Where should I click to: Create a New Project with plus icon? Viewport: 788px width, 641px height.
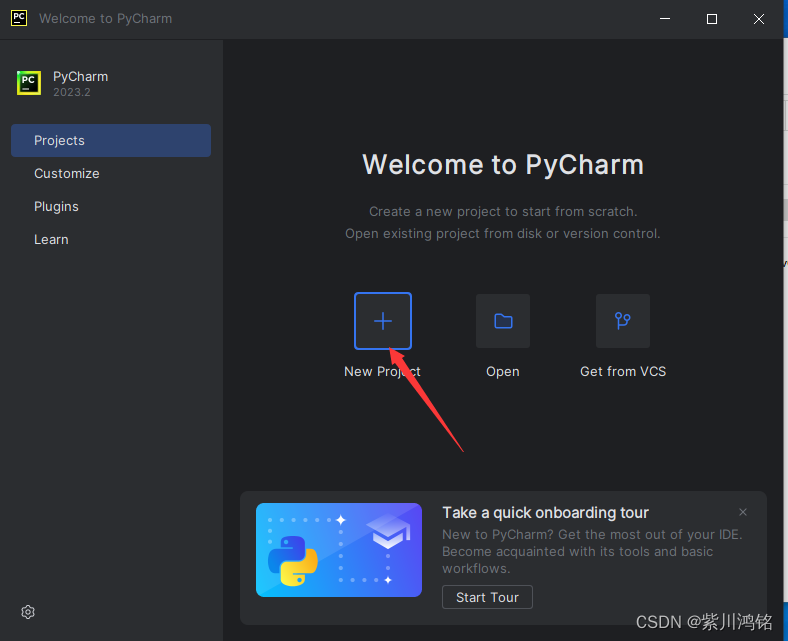coord(383,321)
